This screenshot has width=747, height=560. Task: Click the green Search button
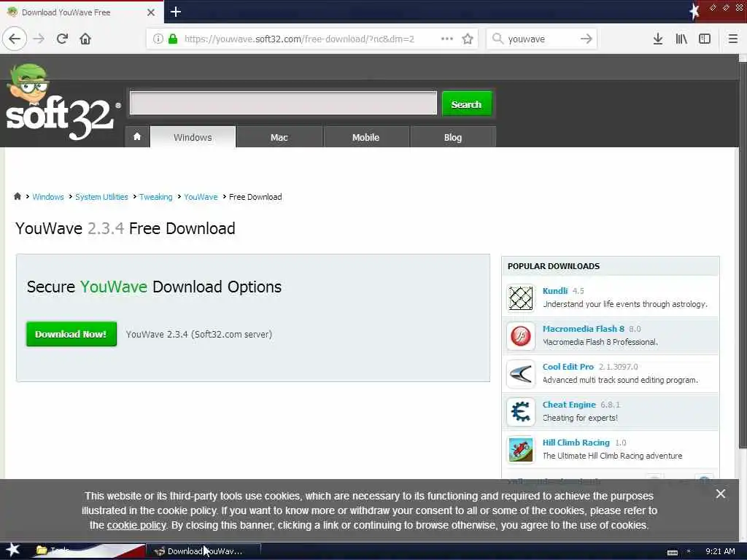click(x=466, y=104)
